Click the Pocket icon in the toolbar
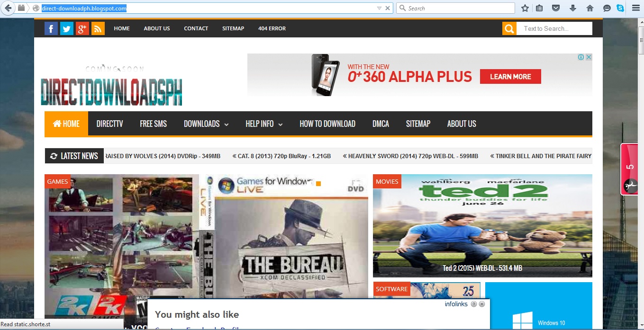644x330 pixels. point(556,8)
